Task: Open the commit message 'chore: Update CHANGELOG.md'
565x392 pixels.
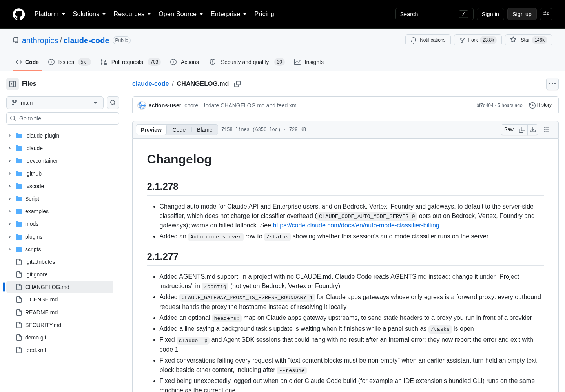Action: (x=241, y=105)
